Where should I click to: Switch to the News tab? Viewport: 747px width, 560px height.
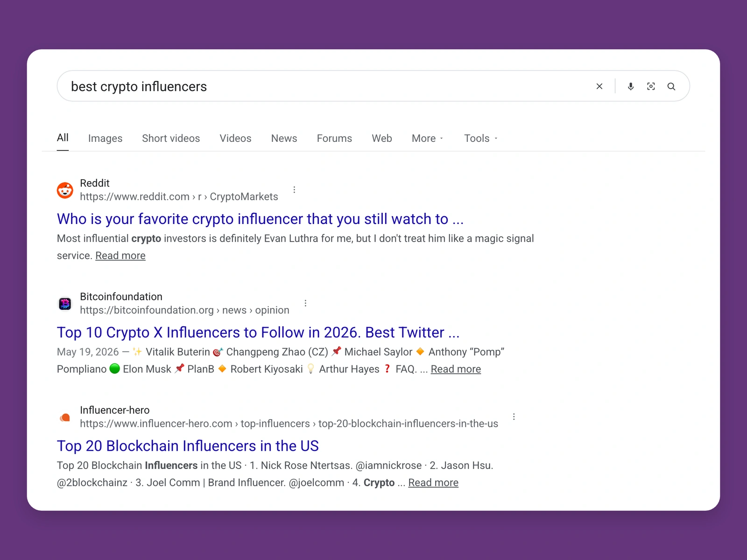(284, 138)
